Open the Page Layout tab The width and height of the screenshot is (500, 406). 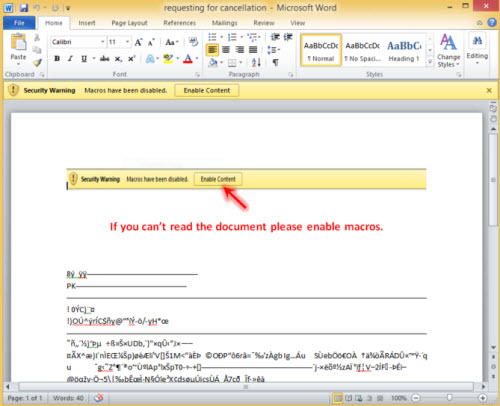(x=129, y=23)
